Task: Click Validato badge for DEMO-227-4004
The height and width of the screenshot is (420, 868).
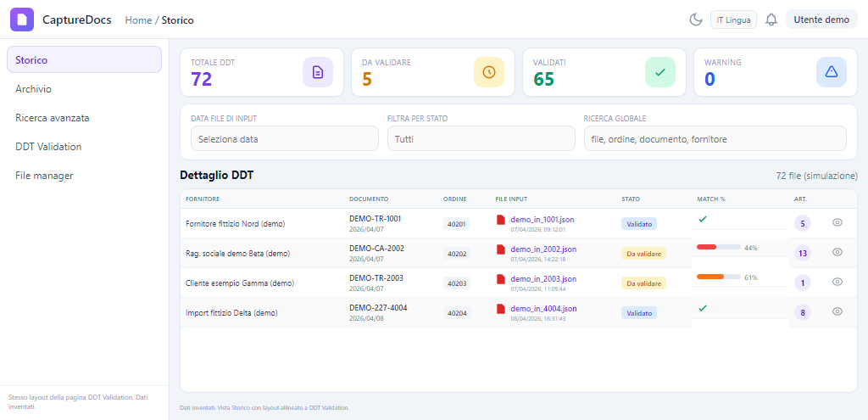Action: pyautogui.click(x=639, y=313)
